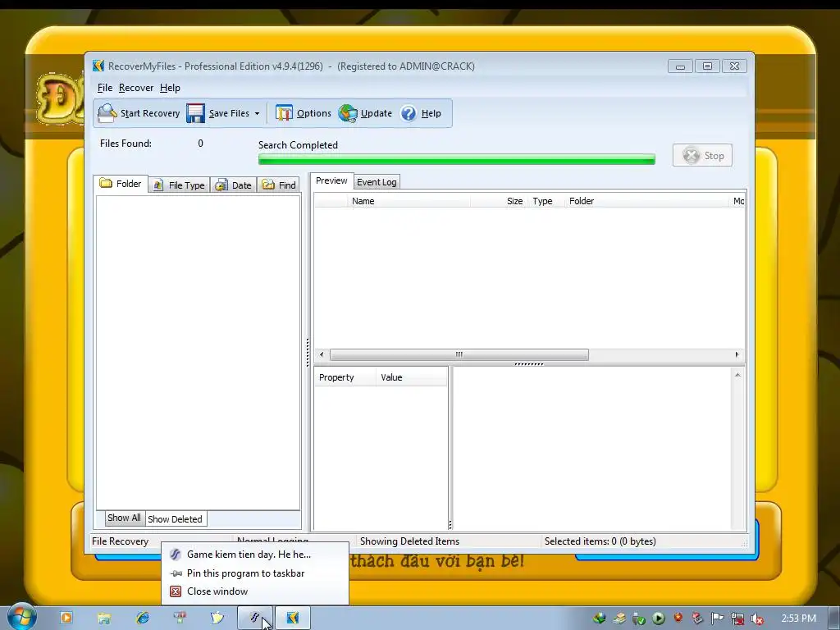Click the Windows Start orb

(x=21, y=617)
